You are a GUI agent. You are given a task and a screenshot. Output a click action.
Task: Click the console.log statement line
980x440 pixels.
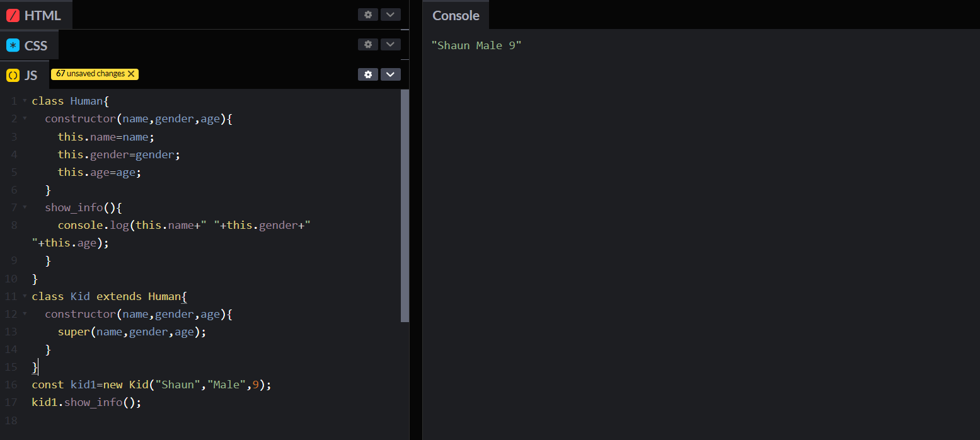[171, 234]
